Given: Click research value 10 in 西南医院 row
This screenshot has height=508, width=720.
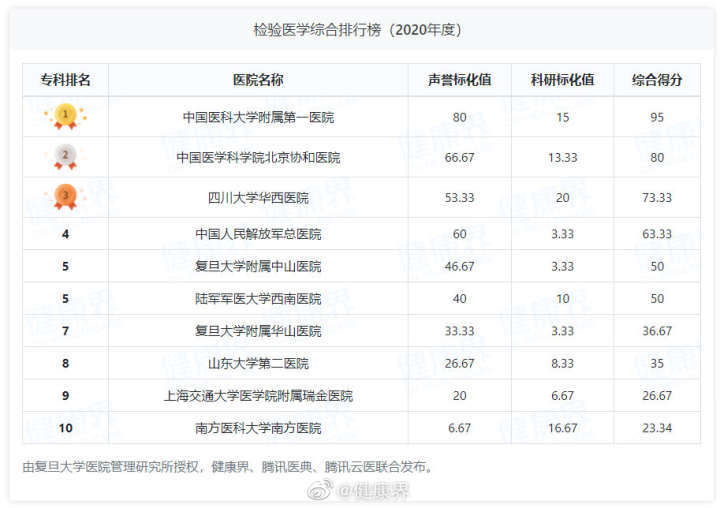Looking at the screenshot, I should pos(562,299).
